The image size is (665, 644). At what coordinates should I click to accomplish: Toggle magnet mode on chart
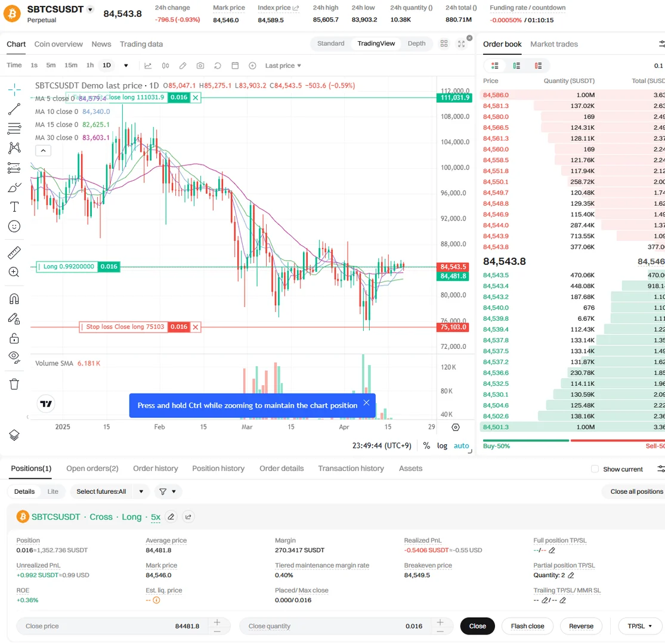tap(14, 299)
